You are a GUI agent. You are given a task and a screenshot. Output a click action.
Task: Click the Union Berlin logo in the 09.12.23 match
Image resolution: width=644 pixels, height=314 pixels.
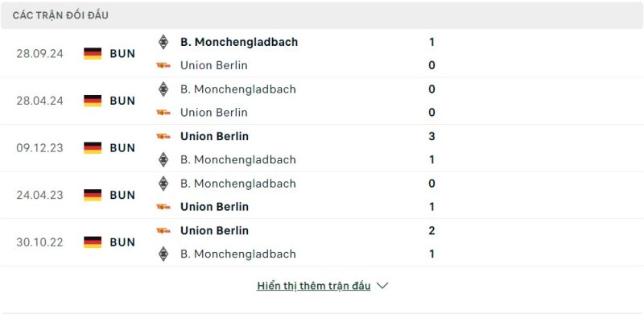[x=163, y=136]
